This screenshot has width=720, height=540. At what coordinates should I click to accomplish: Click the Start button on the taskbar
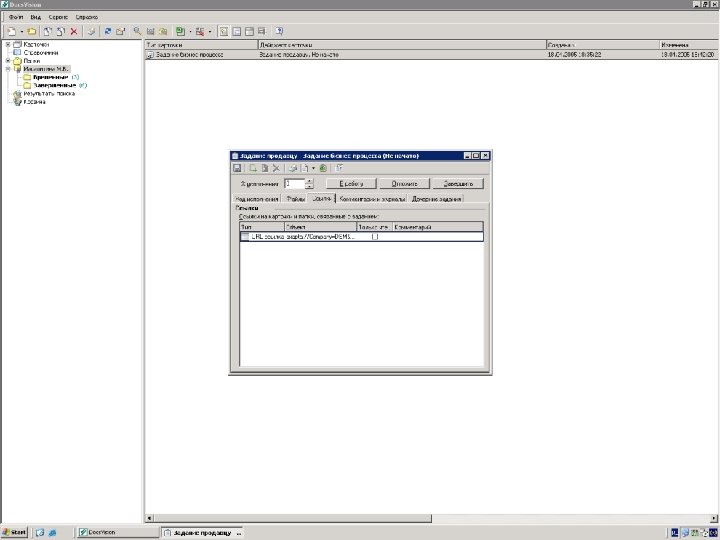pos(14,532)
